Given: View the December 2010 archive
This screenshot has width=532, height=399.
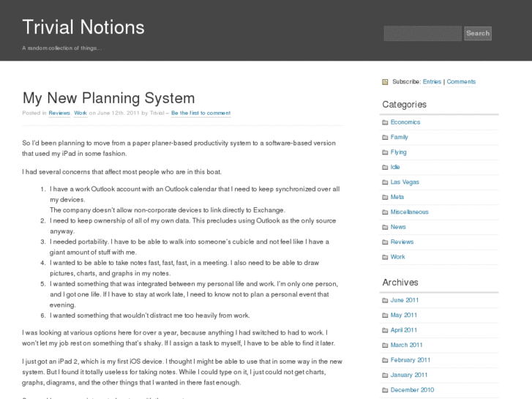Looking at the screenshot, I should (412, 390).
